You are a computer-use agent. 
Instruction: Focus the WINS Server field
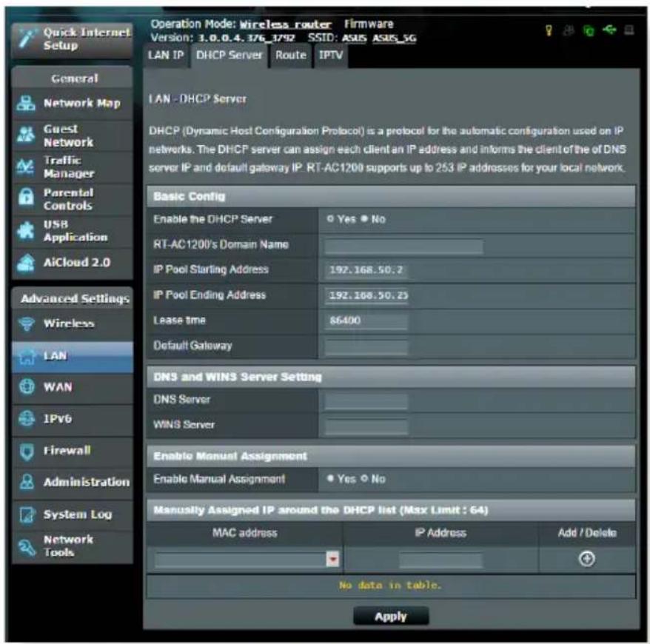[x=366, y=426]
